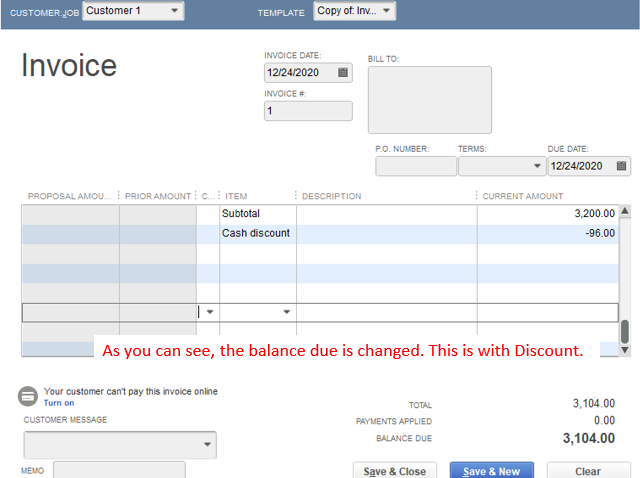640x478 pixels.
Task: Click the line items scroll up arrow
Action: (624, 211)
